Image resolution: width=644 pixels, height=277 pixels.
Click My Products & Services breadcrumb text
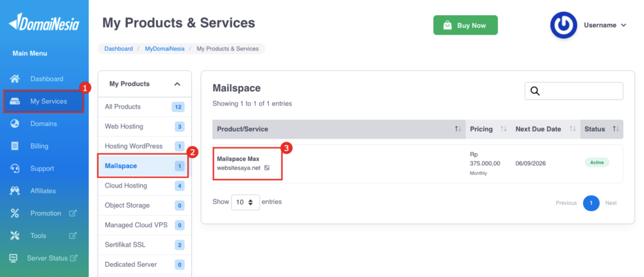[228, 48]
